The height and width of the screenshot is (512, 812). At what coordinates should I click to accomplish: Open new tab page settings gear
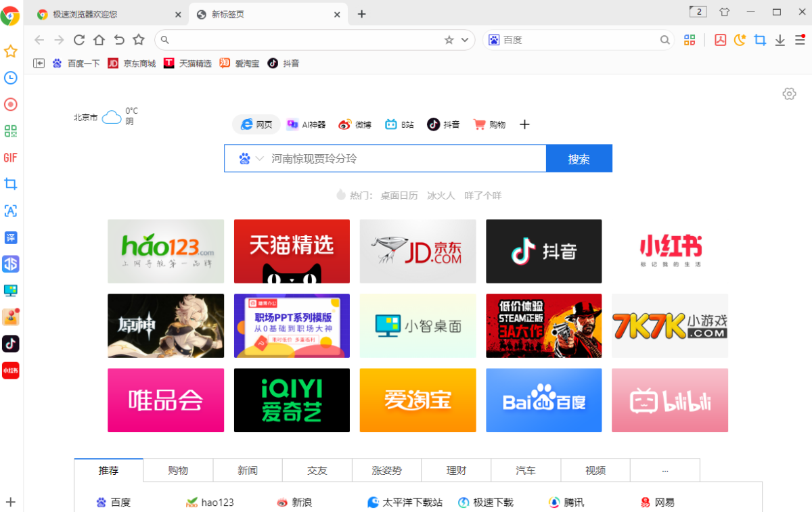(x=789, y=94)
